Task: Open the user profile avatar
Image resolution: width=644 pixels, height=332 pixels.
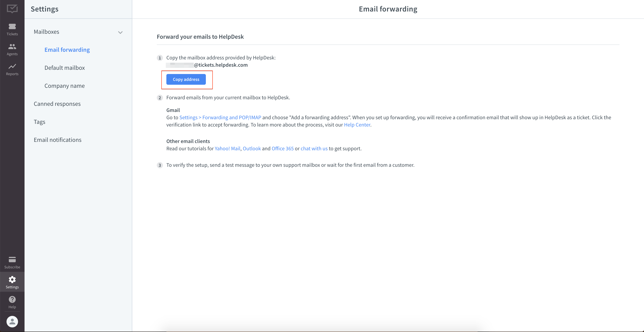Action: [x=12, y=321]
